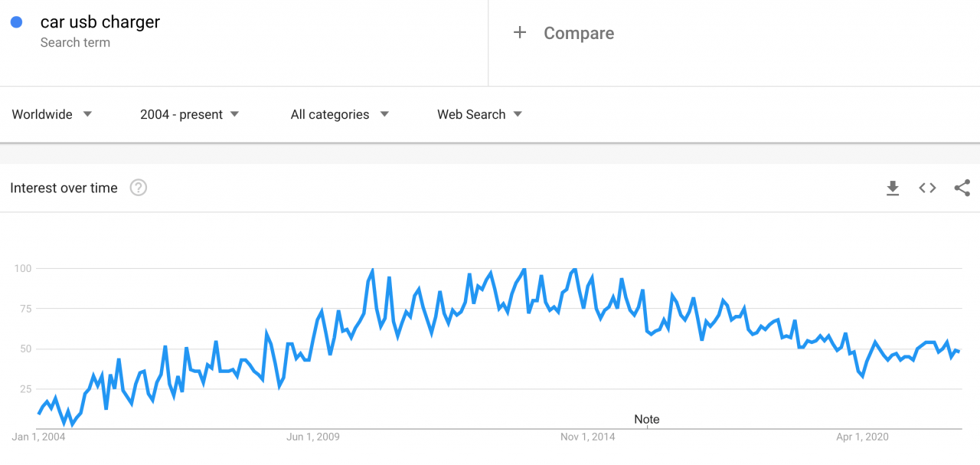Change the Web Search type dropdown
The height and width of the screenshot is (465, 980).
point(480,114)
